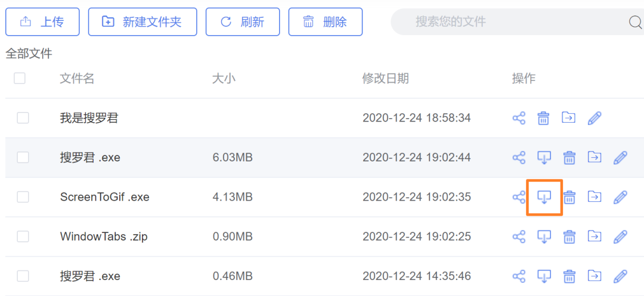
Task: Delete the 6.03MB 搜罗君 .exe file
Action: (x=569, y=158)
